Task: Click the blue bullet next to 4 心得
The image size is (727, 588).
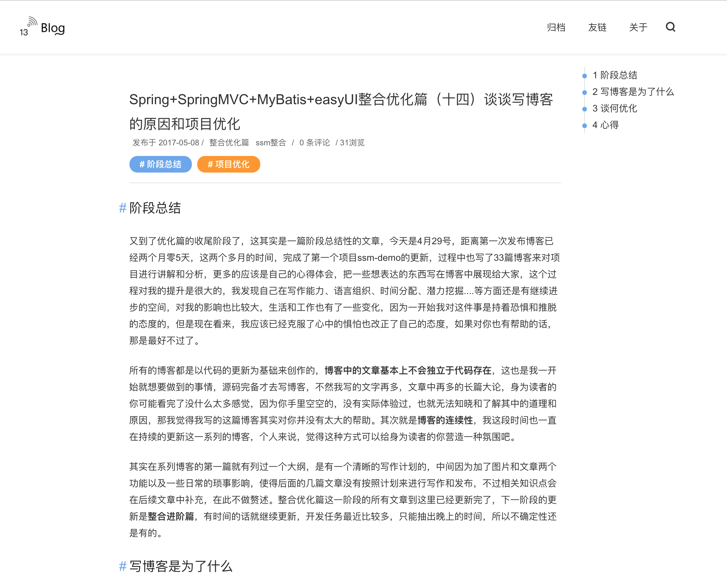Action: click(584, 126)
